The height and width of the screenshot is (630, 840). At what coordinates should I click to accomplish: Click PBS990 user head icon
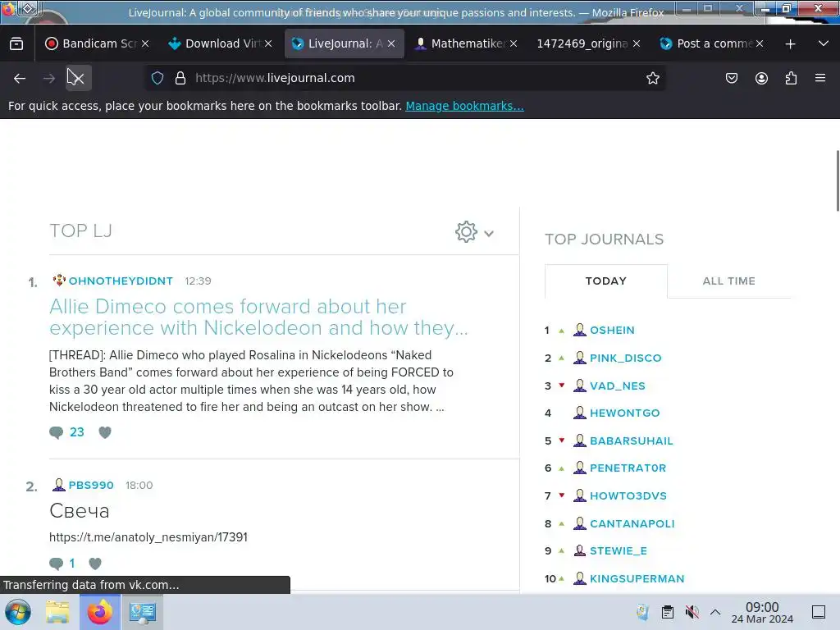pos(59,485)
